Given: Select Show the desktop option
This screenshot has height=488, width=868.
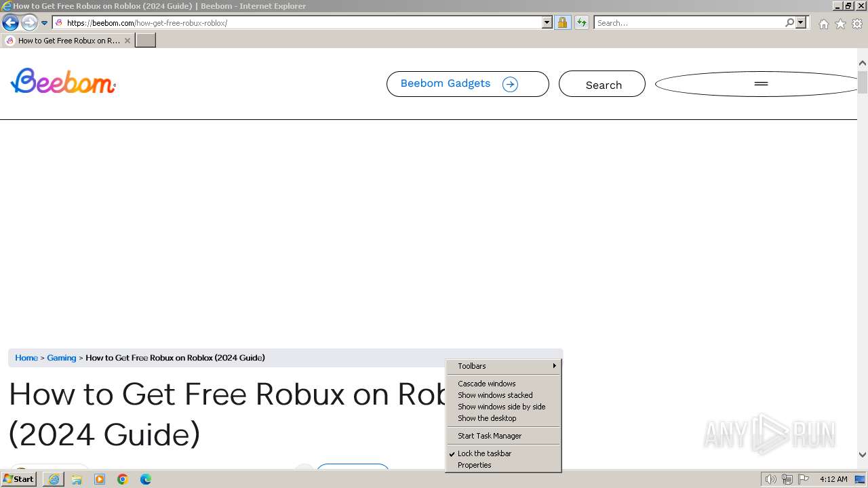Looking at the screenshot, I should coord(504,418).
